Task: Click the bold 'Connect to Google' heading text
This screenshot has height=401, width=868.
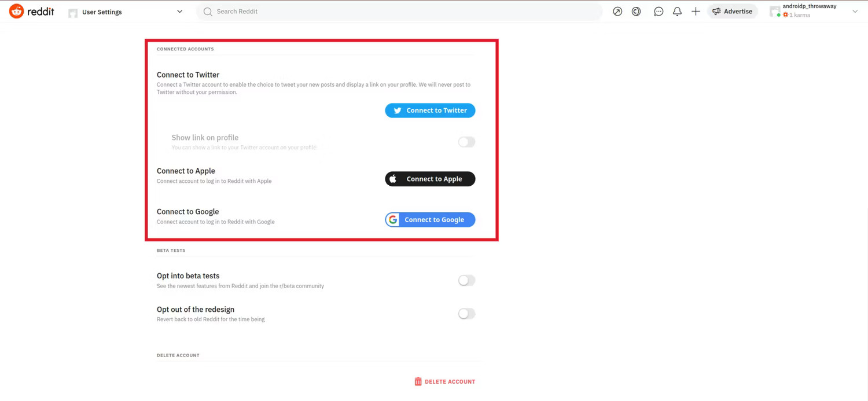Action: point(187,212)
